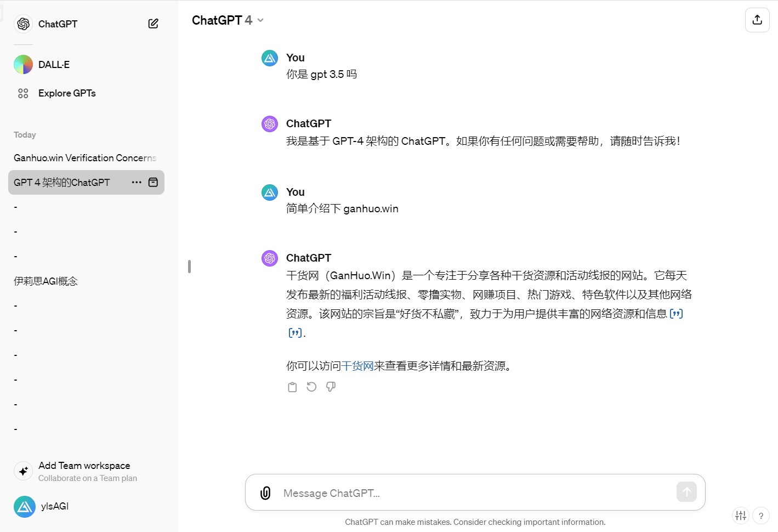The image size is (778, 532).
Task: Click the ChatGPT avatar above the 干货网 answer
Action: (270, 258)
